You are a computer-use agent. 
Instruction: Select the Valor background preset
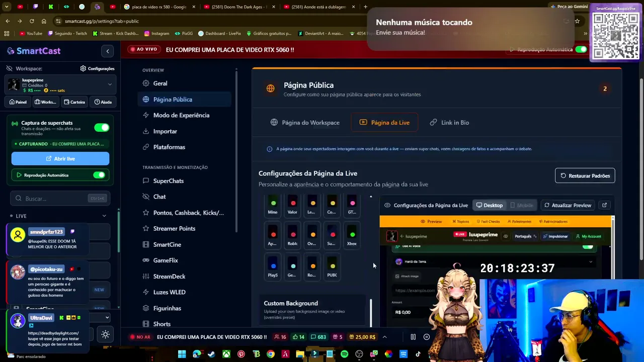click(292, 206)
